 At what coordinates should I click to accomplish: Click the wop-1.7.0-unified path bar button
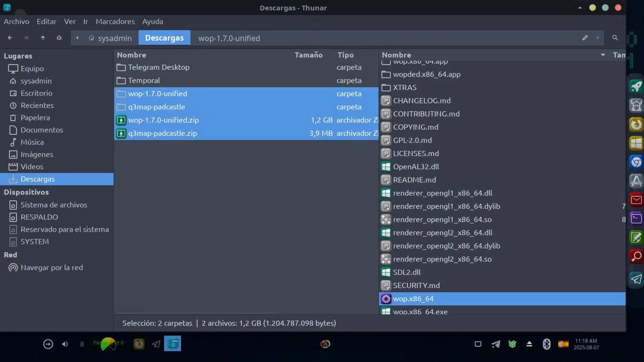229,38
